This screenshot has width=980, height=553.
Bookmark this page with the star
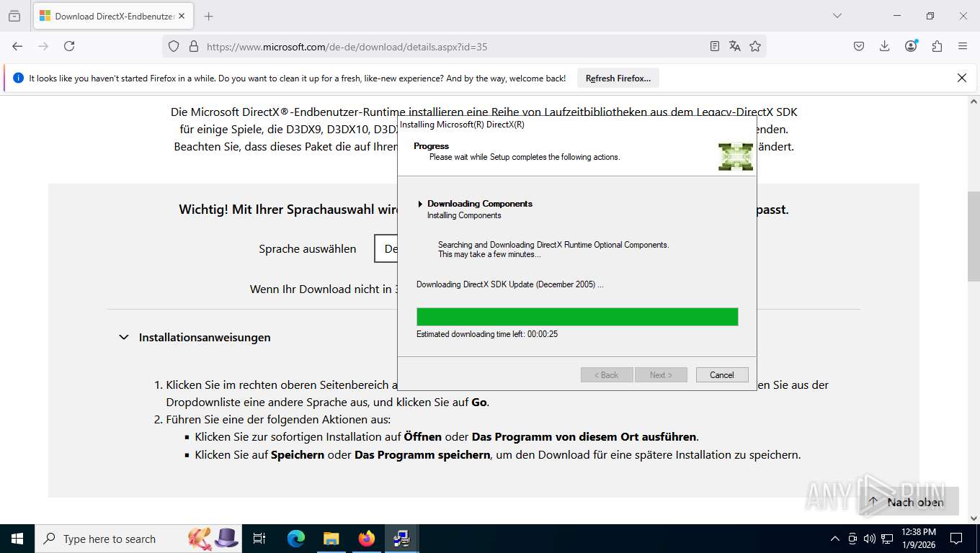click(x=755, y=46)
